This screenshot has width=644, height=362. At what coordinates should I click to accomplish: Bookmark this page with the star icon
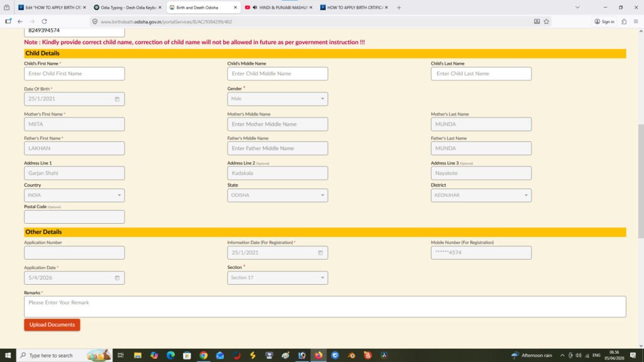547,21
